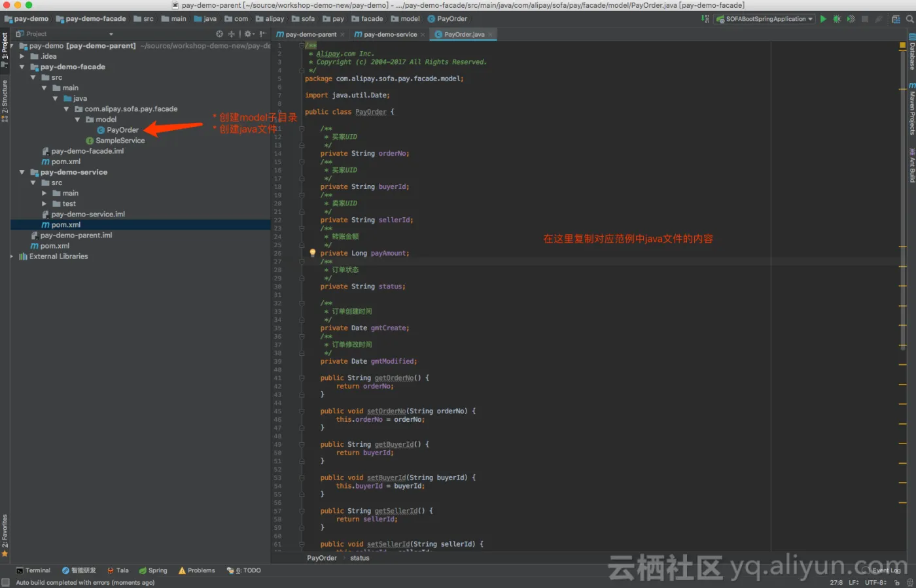The height and width of the screenshot is (588, 916).
Task: Open Maven Projects side panel
Action: tap(911, 109)
